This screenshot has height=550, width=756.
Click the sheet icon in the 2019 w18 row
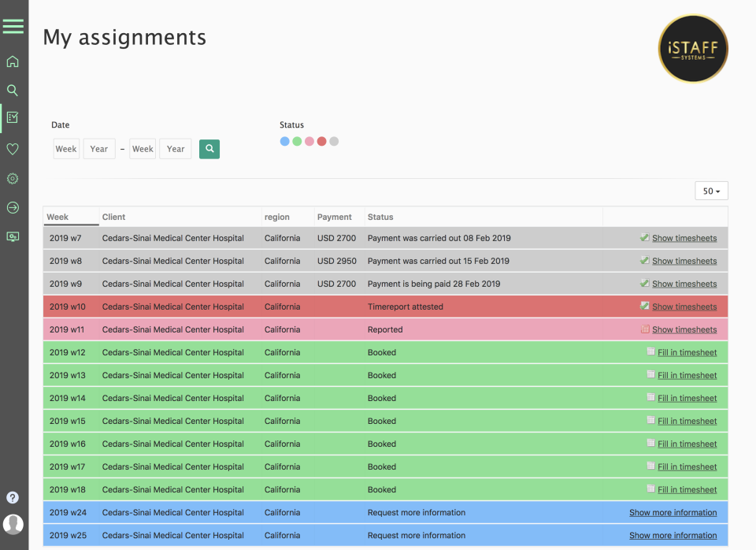(x=650, y=489)
